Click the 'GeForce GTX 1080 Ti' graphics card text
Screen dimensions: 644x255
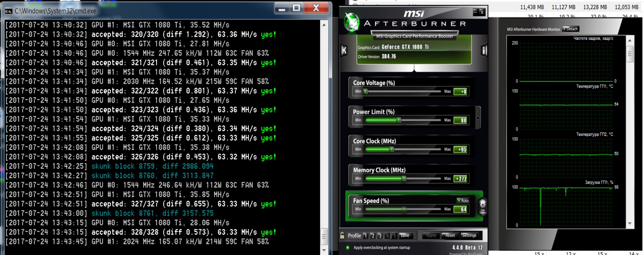click(x=405, y=47)
